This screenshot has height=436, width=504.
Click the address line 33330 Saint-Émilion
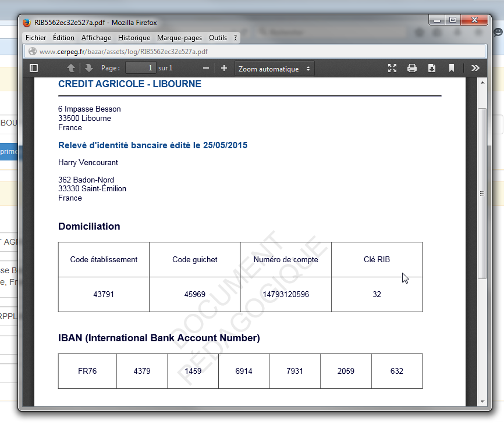pyautogui.click(x=93, y=188)
